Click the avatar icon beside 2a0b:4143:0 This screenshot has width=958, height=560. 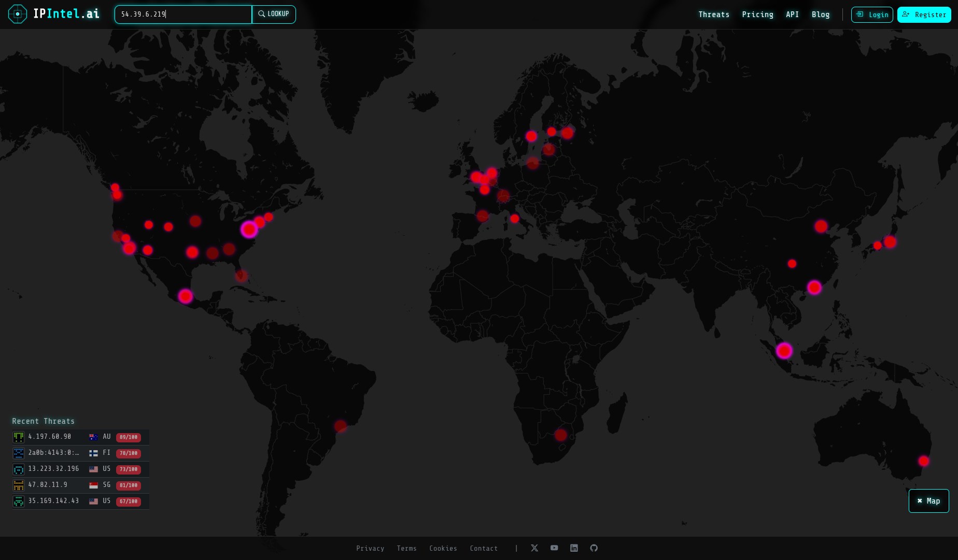point(19,453)
